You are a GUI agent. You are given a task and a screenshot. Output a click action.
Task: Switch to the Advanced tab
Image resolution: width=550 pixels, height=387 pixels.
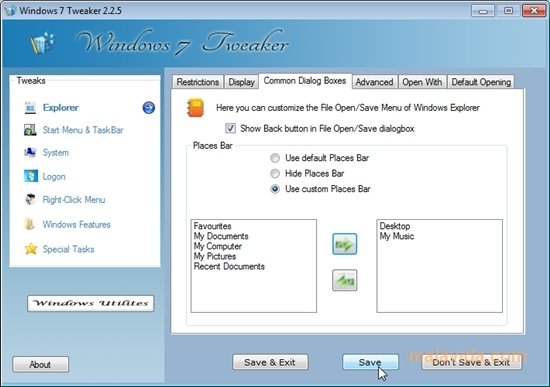pos(374,82)
